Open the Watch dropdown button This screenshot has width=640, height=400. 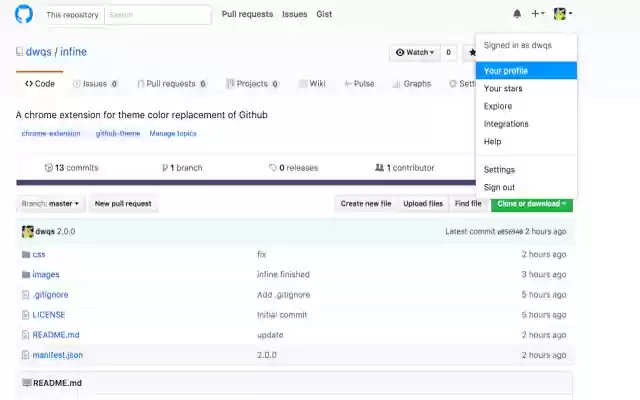415,52
